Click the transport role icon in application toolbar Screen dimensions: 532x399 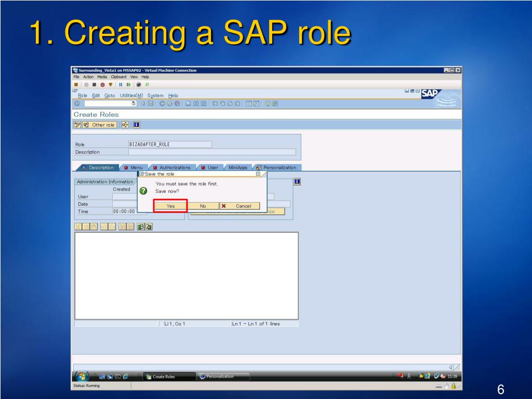[x=125, y=125]
